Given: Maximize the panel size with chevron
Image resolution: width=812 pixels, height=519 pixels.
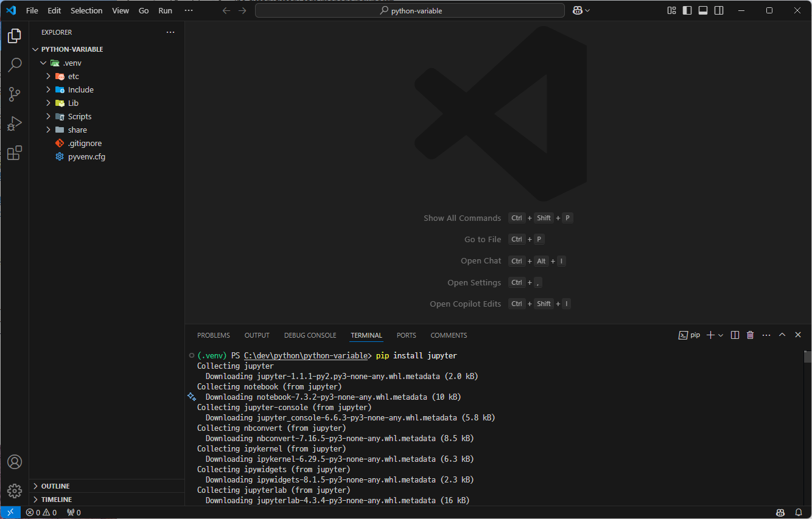Looking at the screenshot, I should (782, 335).
